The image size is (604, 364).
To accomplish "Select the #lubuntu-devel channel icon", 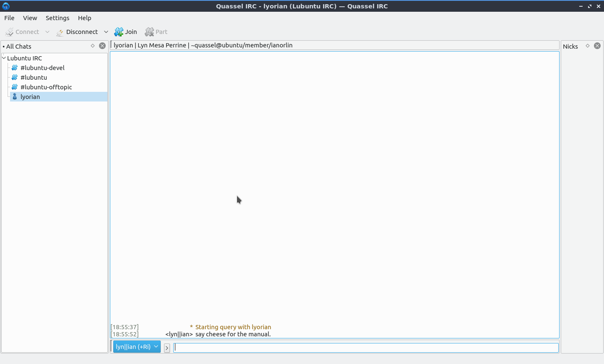I will point(15,68).
